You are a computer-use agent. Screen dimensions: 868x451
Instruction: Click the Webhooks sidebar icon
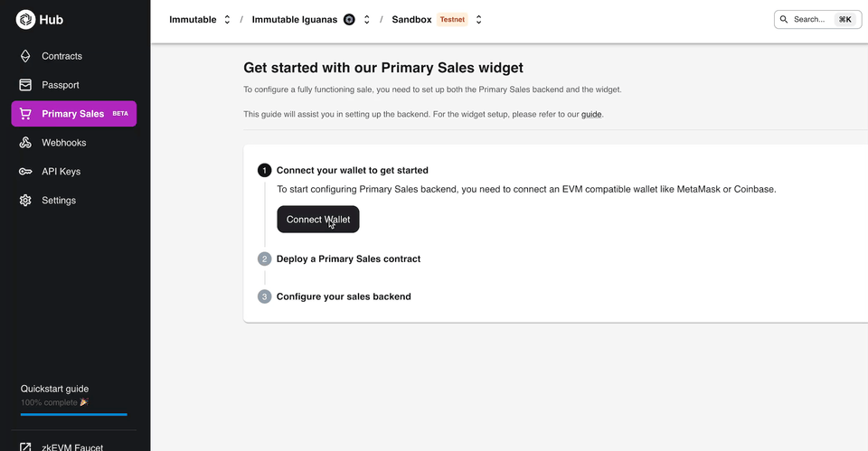[x=25, y=143]
